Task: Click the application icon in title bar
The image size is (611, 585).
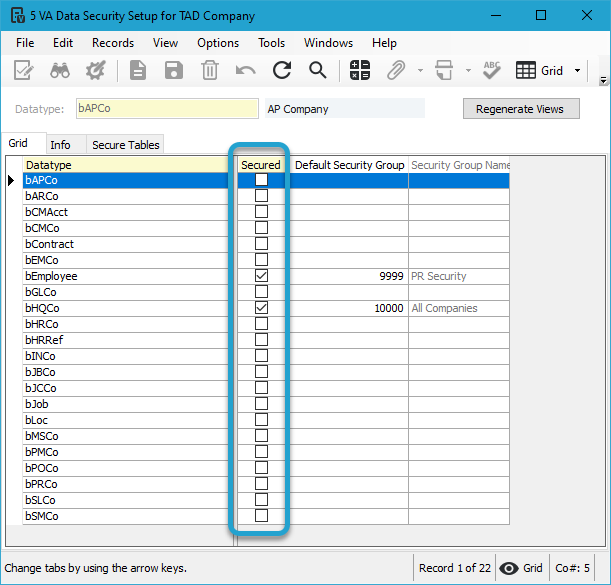Action: click(18, 16)
